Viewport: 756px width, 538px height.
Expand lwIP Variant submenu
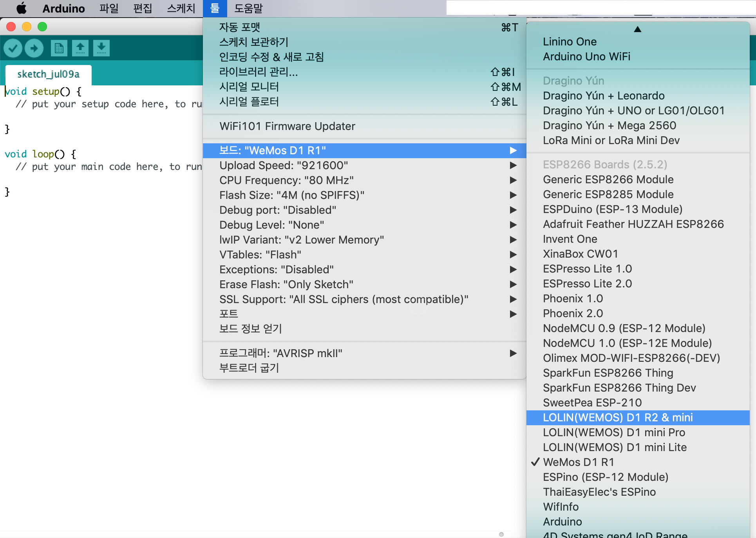pos(364,240)
